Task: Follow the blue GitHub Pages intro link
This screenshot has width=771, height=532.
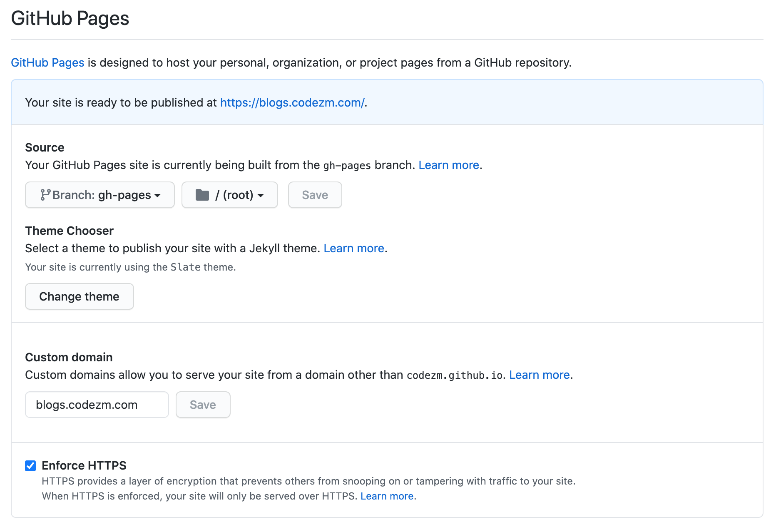Action: pyautogui.click(x=47, y=62)
